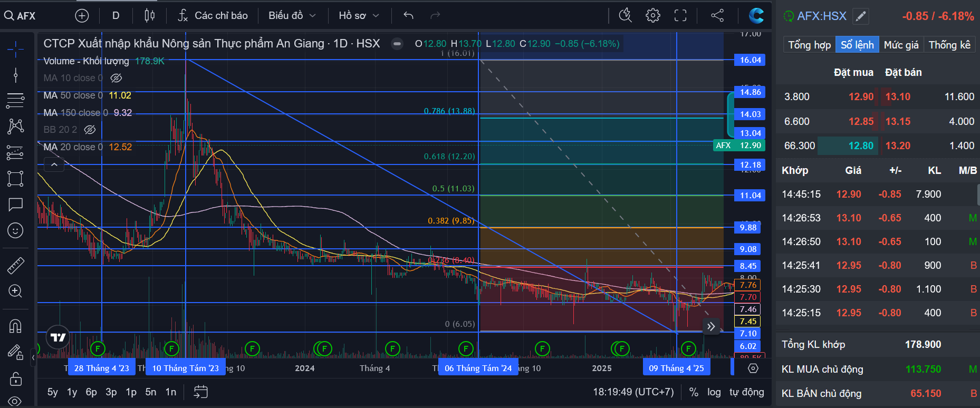The width and height of the screenshot is (980, 408).
Task: Edit the AFX:HSX symbol with pencil icon
Action: coord(860,16)
